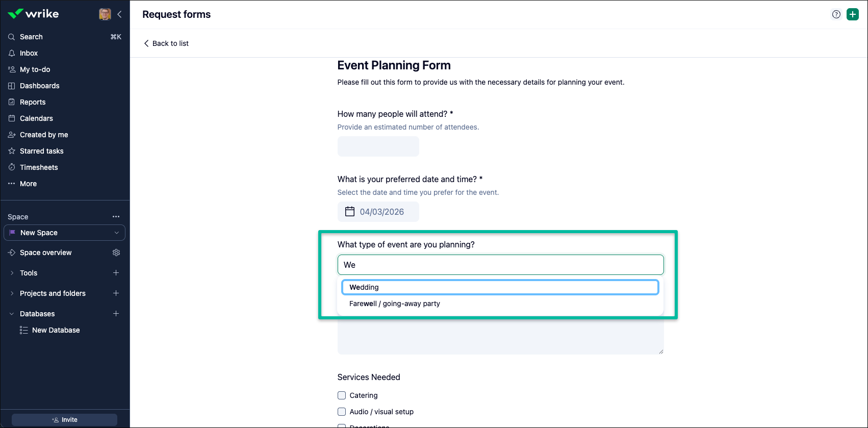Check the Catering checkbox
Image resolution: width=868 pixels, height=428 pixels.
(342, 395)
